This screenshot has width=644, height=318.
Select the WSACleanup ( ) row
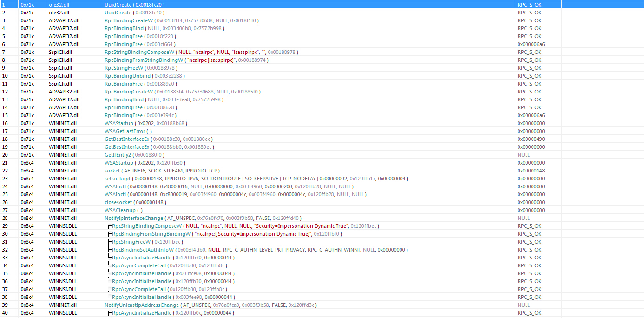(322, 210)
